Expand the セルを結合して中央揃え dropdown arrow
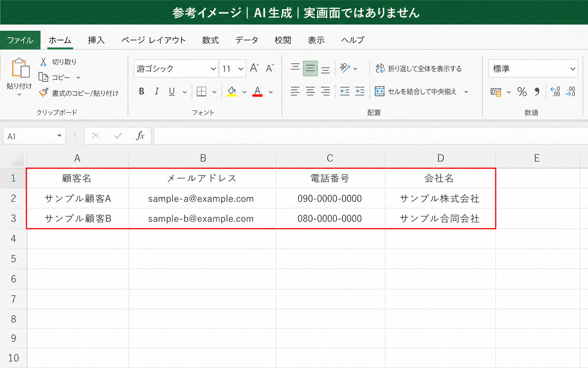 pyautogui.click(x=466, y=92)
